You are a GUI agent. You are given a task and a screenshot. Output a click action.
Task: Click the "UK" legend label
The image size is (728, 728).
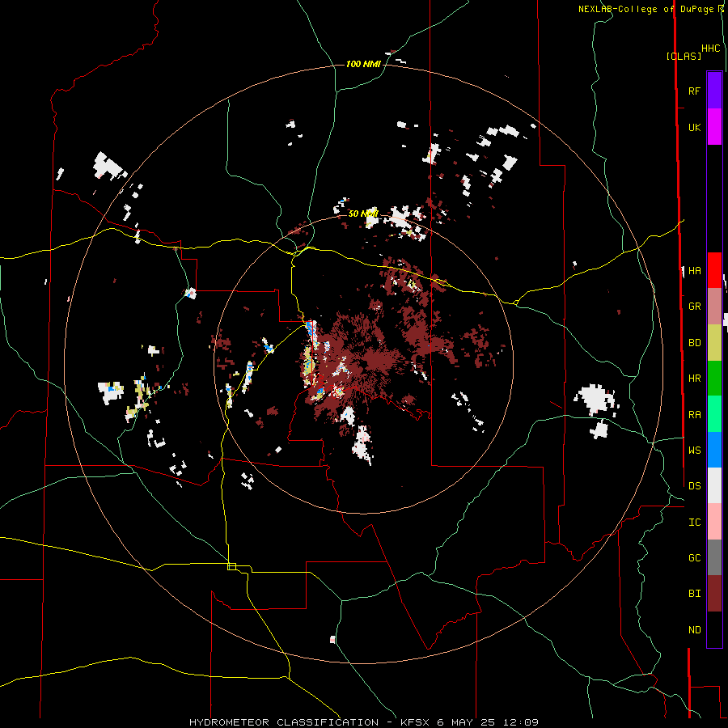pyautogui.click(x=694, y=127)
